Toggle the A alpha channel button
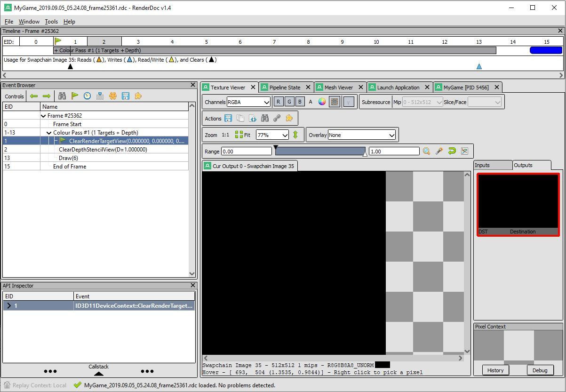Image resolution: width=566 pixels, height=392 pixels. coord(311,102)
